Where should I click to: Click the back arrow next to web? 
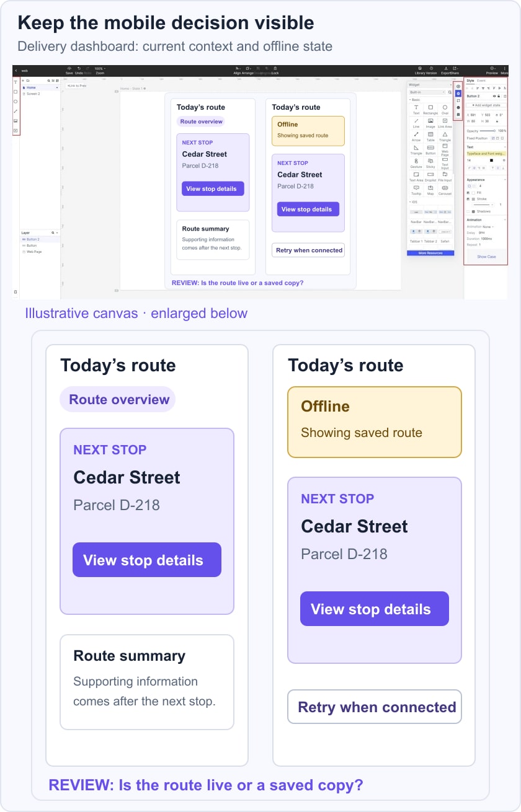(16, 71)
